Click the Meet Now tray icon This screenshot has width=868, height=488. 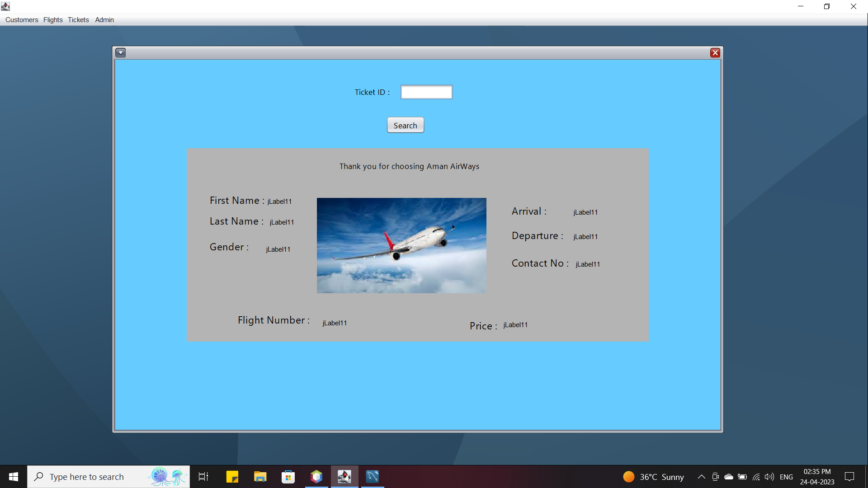(715, 477)
